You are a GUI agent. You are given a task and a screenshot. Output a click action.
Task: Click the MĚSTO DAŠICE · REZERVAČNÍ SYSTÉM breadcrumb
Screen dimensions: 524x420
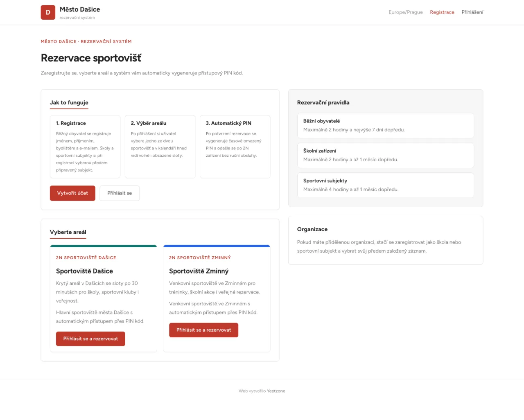[x=86, y=41]
